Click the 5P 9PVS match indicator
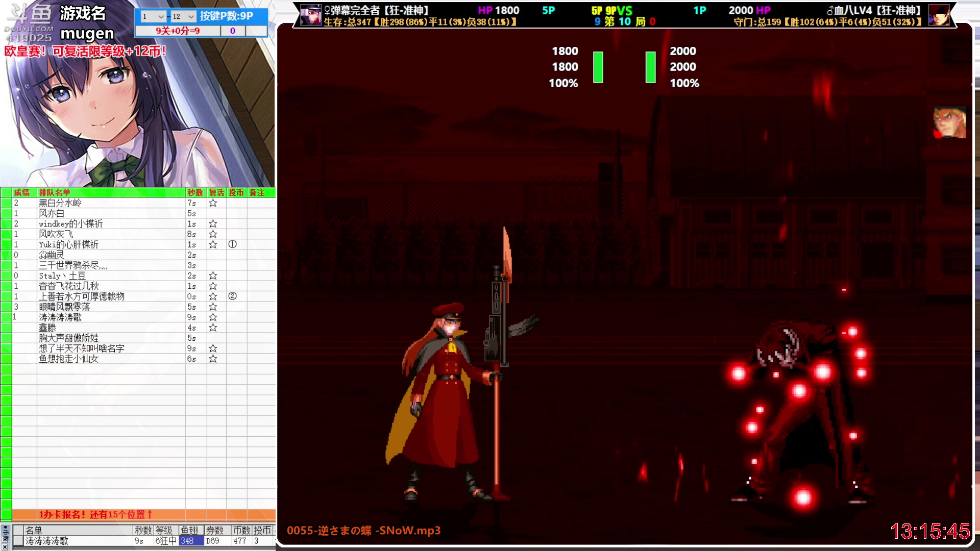Image resolution: width=980 pixels, height=551 pixels. point(611,10)
